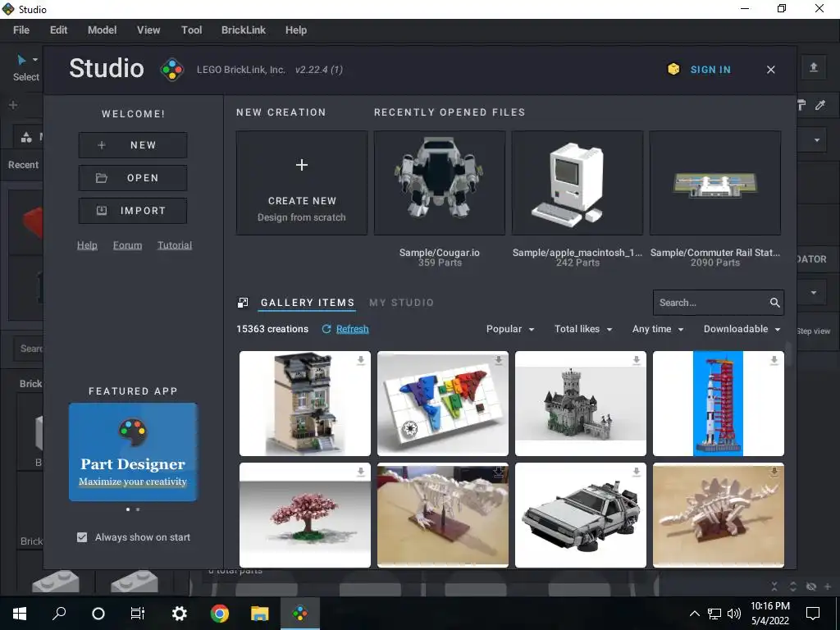This screenshot has height=630, width=840.
Task: Download the T-rex skeleton creation
Action: (x=498, y=472)
